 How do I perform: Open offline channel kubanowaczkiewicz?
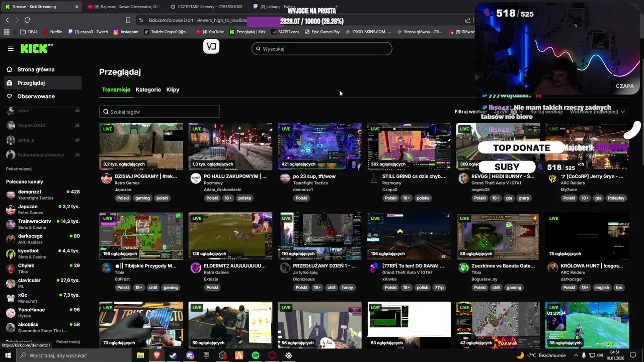43,155
